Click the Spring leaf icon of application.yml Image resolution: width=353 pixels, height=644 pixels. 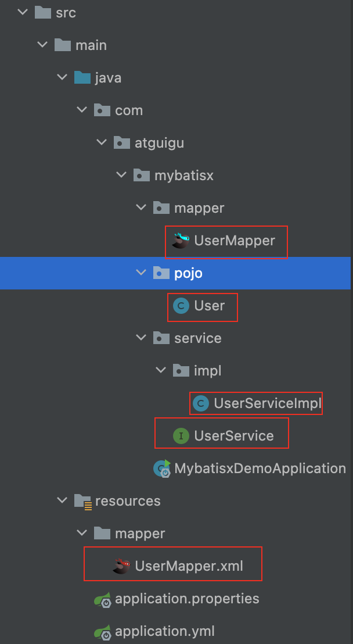102,631
